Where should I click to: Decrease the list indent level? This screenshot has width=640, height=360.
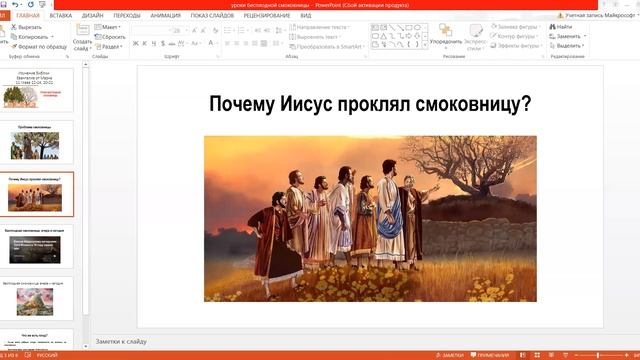point(258,31)
